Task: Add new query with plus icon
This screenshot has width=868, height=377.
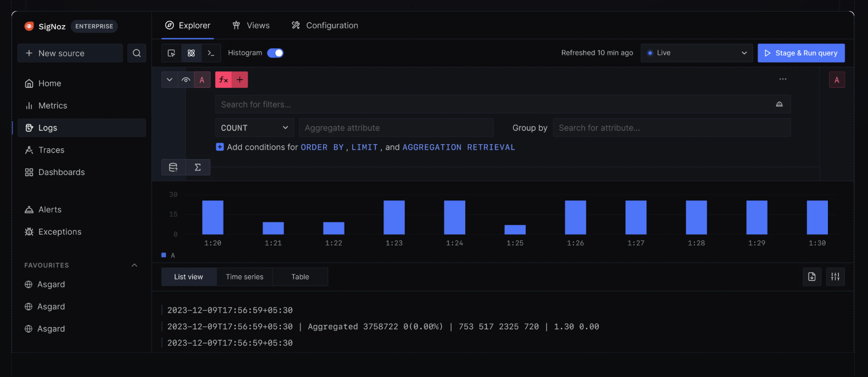Action: (240, 80)
